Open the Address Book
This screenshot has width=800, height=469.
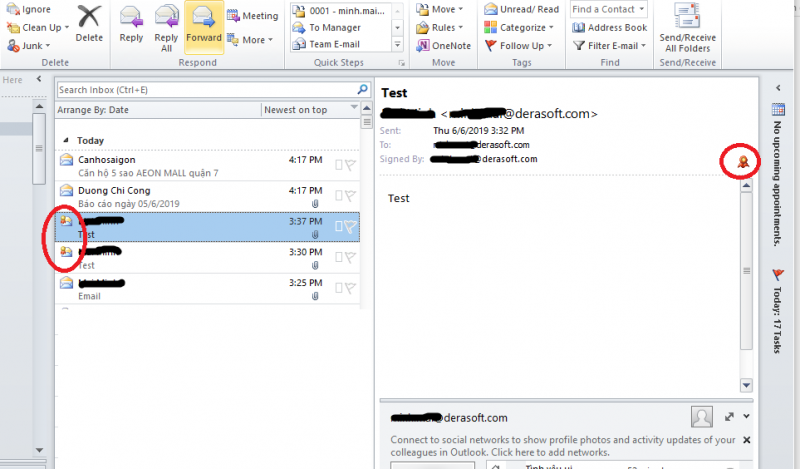pos(610,28)
